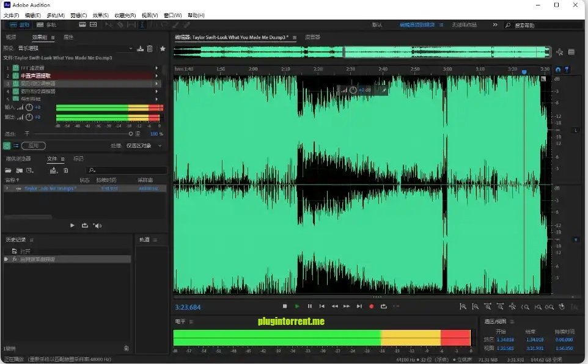588x364 pixels.
Task: Switch to the 媒体浏览器 tab
Action: point(18,159)
